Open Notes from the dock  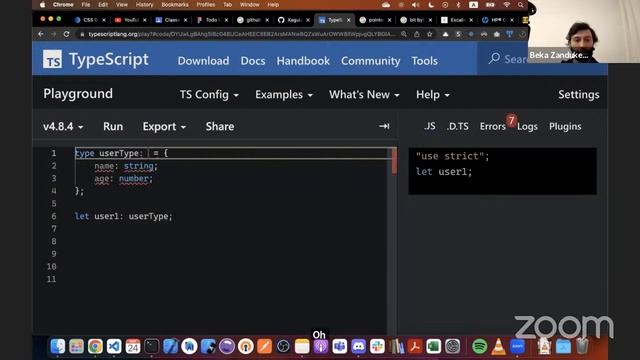[302, 347]
